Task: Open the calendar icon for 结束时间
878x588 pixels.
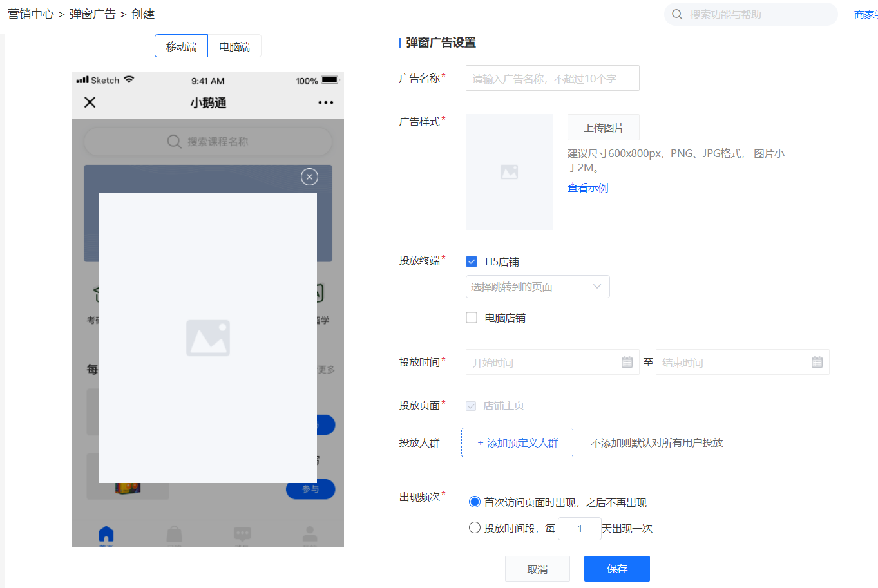Action: coord(817,362)
